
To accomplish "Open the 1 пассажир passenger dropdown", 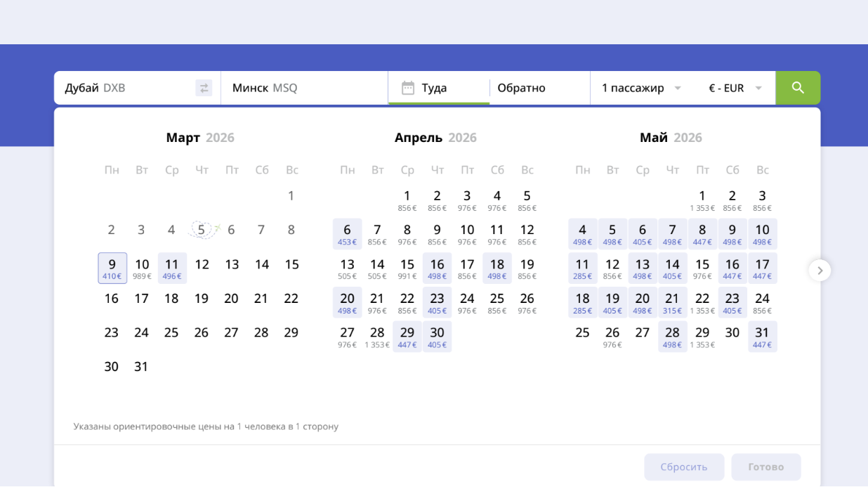I will (640, 88).
